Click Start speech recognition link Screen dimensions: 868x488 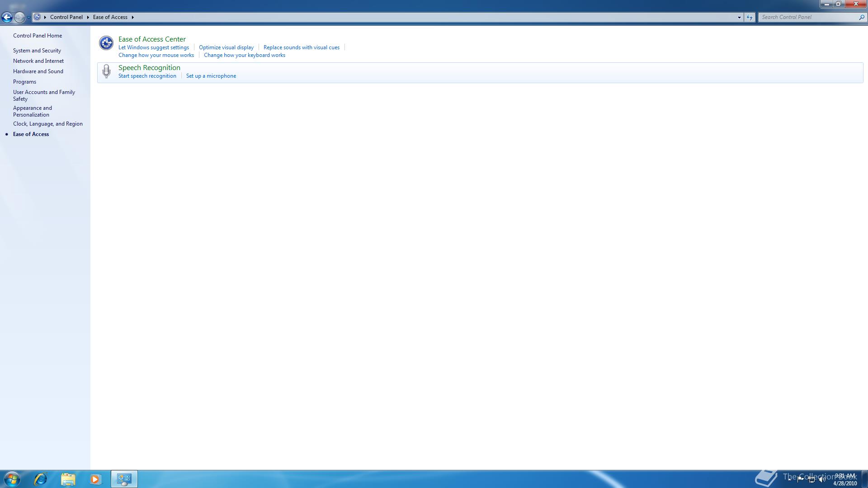(147, 76)
